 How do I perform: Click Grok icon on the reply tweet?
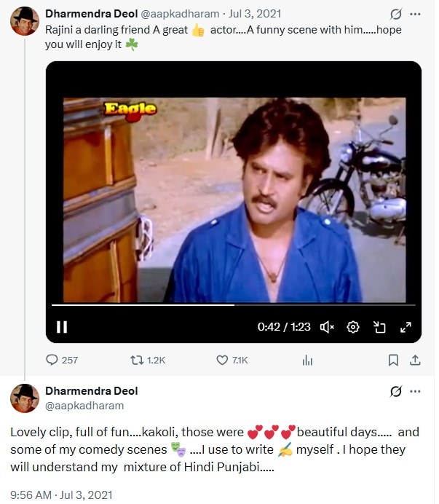coord(396,391)
